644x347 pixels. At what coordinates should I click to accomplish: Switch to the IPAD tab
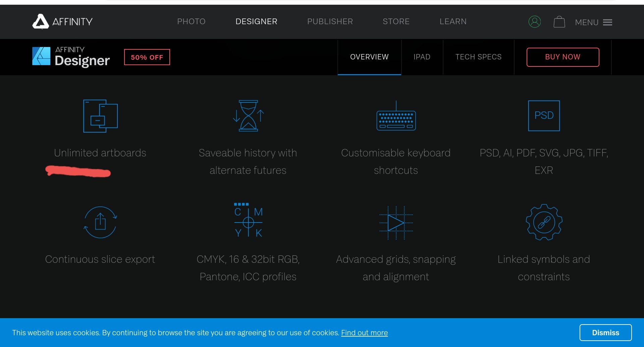(422, 57)
